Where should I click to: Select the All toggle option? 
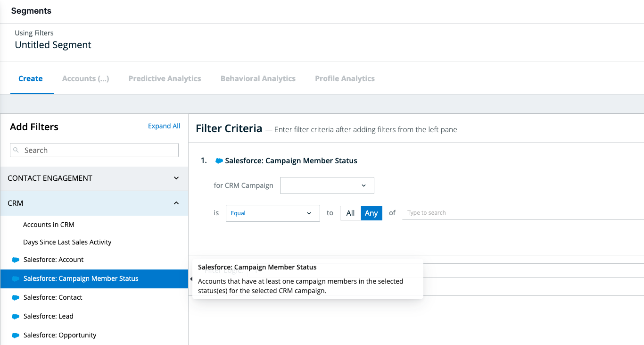click(x=350, y=213)
